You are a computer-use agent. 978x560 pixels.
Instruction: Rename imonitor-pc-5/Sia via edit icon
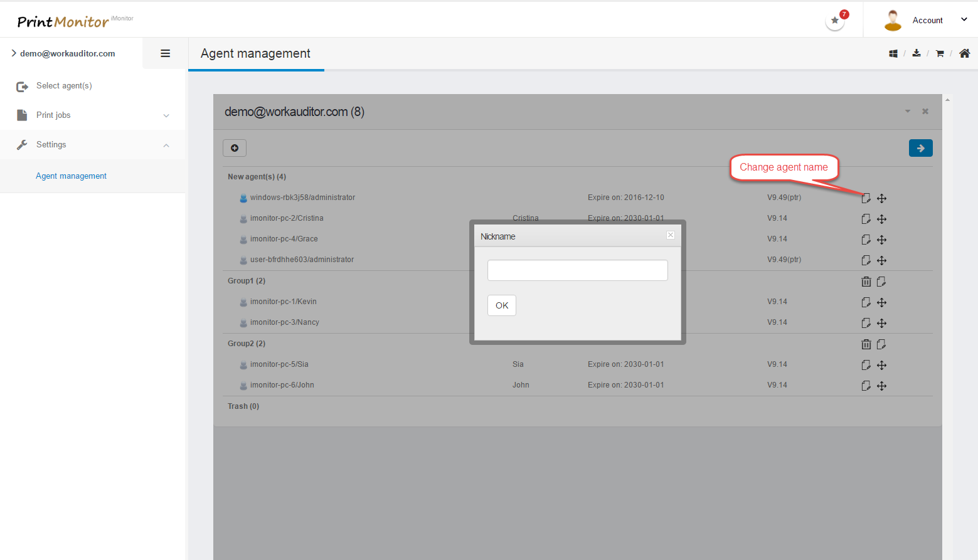[866, 365]
